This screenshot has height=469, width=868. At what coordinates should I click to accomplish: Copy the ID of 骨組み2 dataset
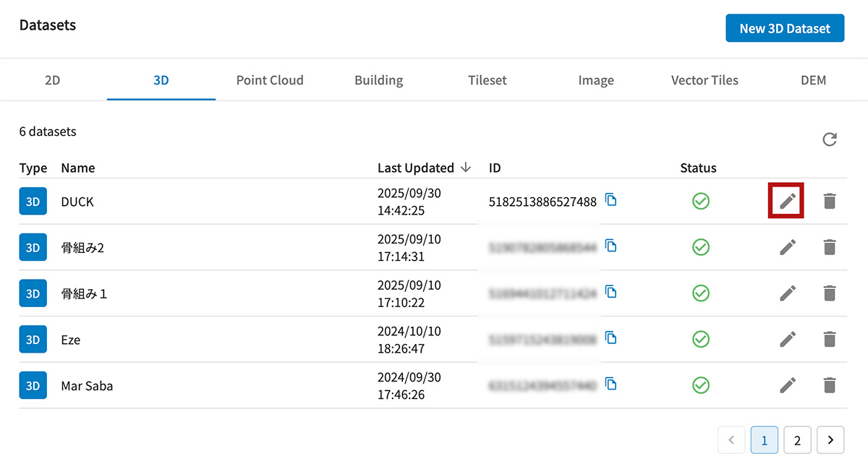coord(610,246)
